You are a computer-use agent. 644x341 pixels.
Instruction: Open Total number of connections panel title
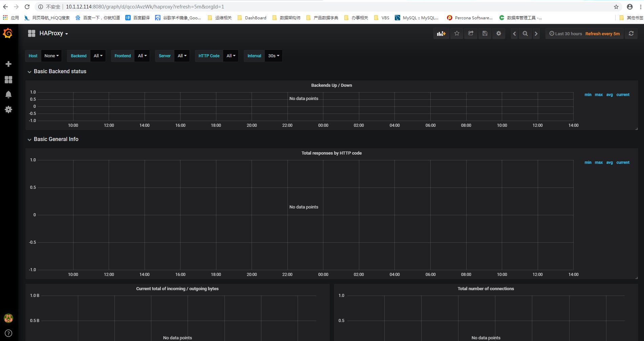coord(486,289)
